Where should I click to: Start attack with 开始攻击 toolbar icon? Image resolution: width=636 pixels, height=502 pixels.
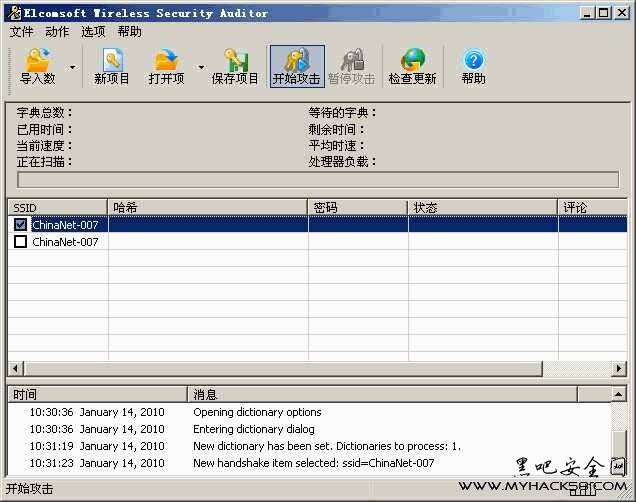pyautogui.click(x=296, y=65)
